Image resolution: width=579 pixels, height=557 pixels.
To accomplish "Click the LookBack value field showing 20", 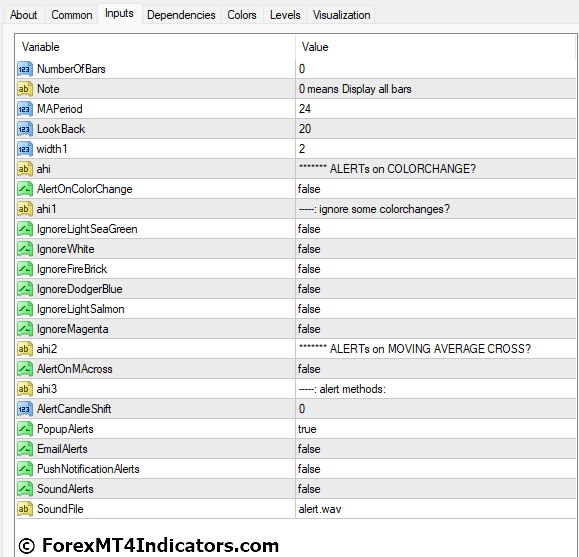I will coord(436,129).
